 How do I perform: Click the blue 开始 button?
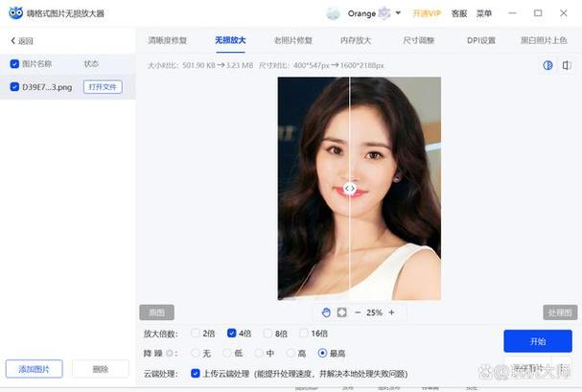[538, 341]
